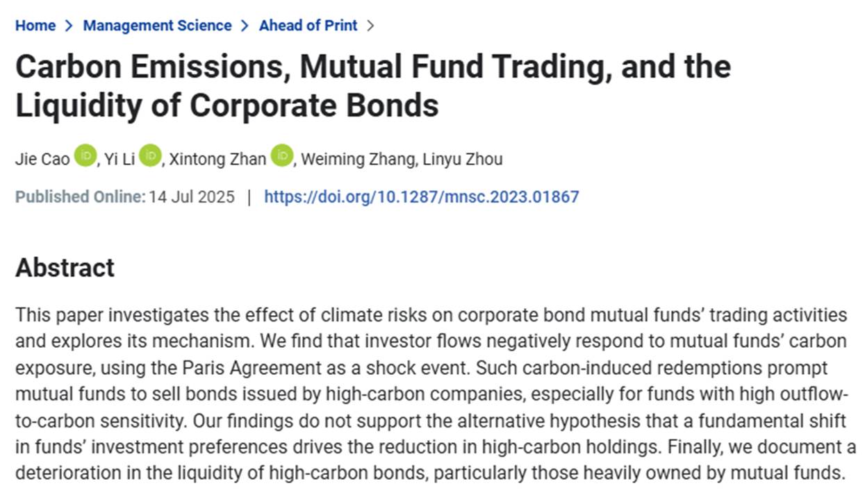Click the chevron after Ahead of Print
Image resolution: width=865 pixels, height=504 pixels.
click(370, 26)
